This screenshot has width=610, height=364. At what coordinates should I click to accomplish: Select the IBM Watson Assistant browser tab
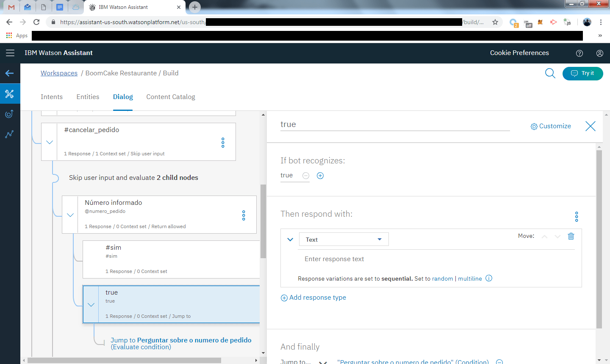[x=135, y=7]
